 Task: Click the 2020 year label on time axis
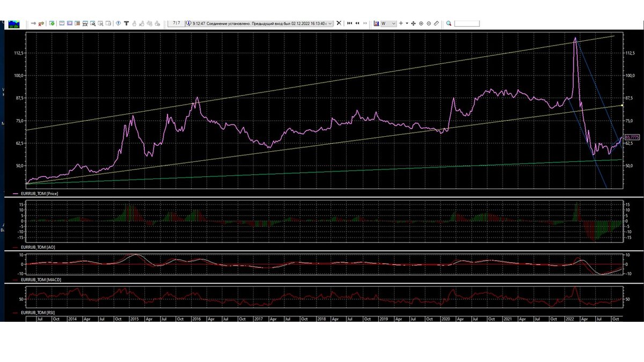click(x=445, y=319)
